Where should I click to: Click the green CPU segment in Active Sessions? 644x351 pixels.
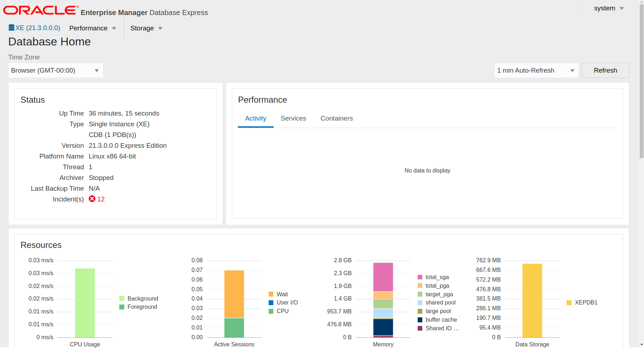[x=234, y=328]
